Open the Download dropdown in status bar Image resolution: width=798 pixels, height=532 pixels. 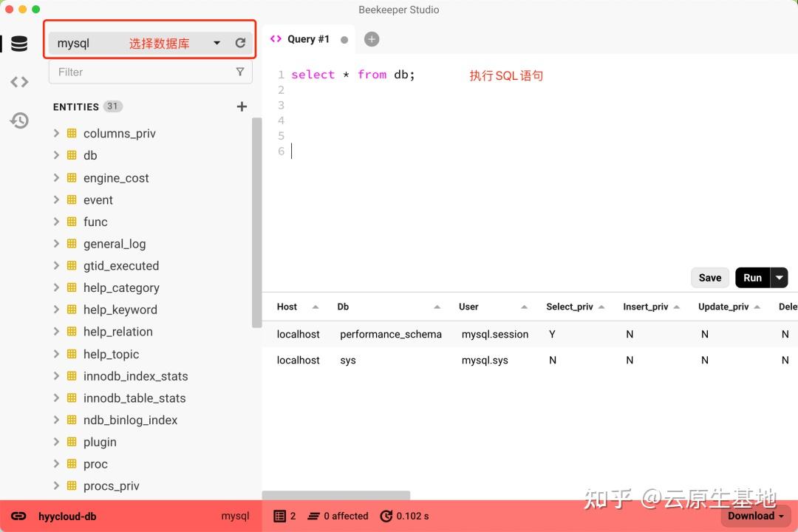pos(754,516)
